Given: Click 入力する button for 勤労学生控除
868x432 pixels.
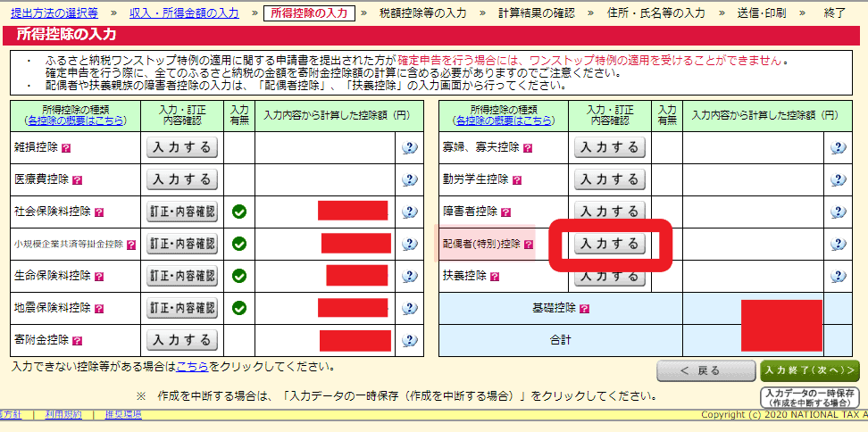Looking at the screenshot, I should (610, 179).
